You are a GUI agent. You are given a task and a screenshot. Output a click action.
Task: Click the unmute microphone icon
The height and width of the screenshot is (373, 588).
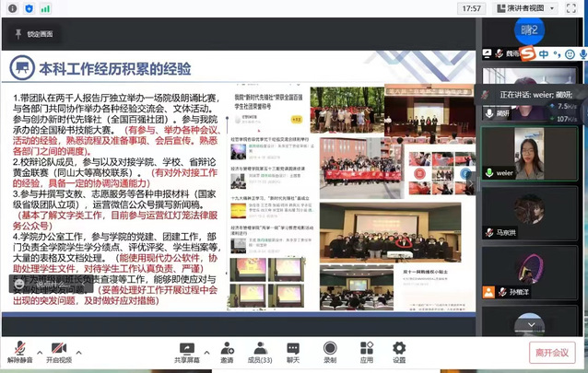pyautogui.click(x=18, y=349)
